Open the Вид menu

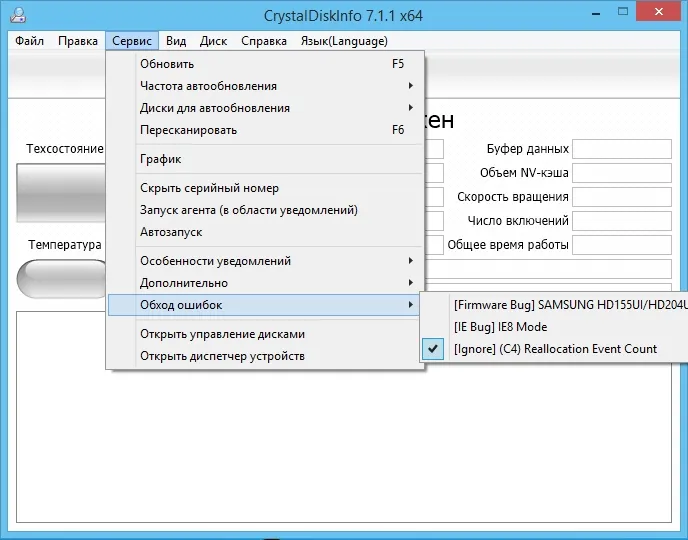176,41
